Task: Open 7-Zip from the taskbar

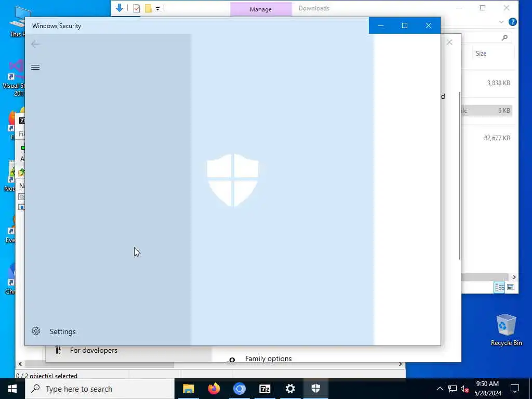Action: [264, 389]
